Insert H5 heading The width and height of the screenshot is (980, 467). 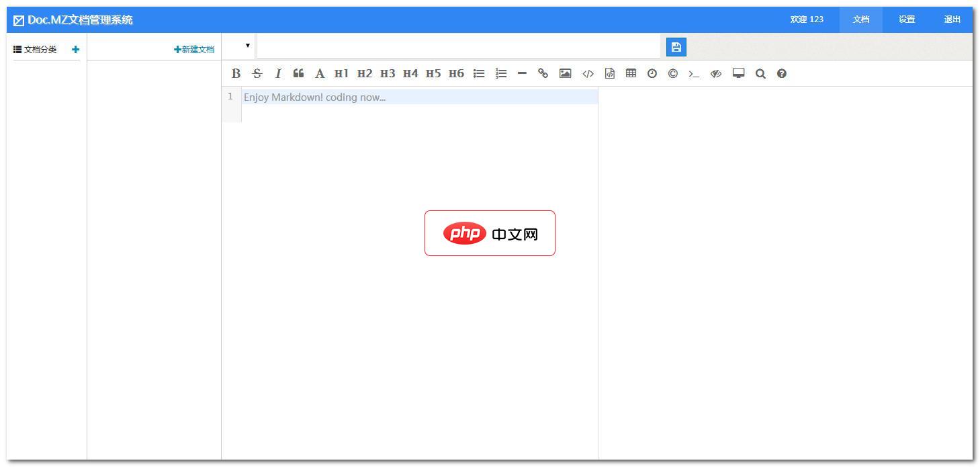(x=433, y=74)
